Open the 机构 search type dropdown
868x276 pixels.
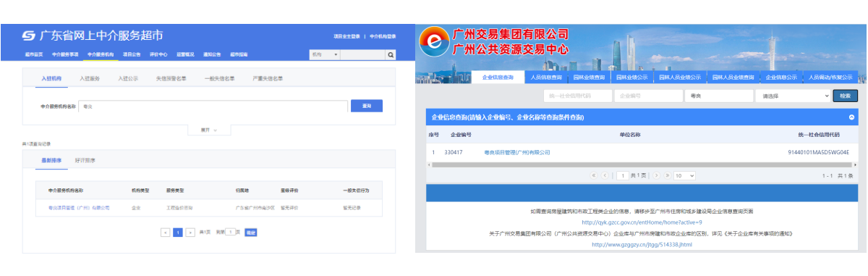tap(324, 54)
